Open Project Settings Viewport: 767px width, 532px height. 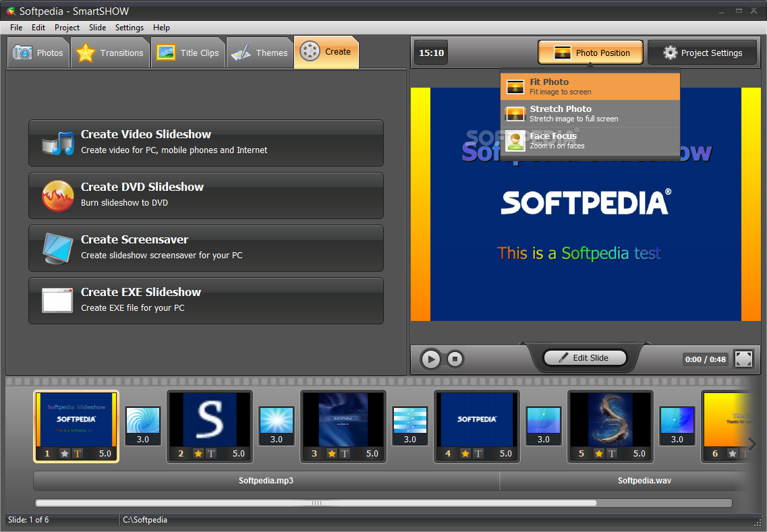[x=702, y=53]
